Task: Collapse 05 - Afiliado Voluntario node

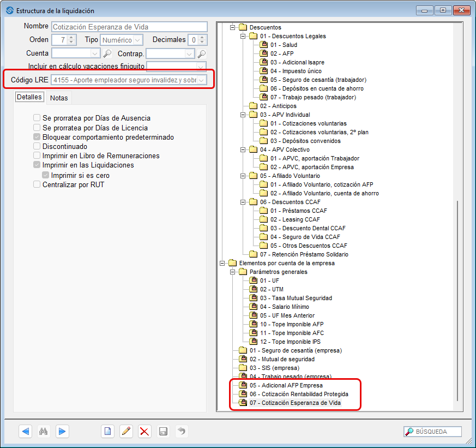Action: tap(243, 176)
